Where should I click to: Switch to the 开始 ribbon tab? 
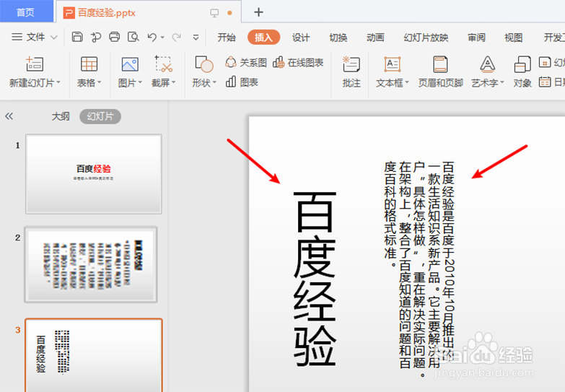tap(227, 37)
